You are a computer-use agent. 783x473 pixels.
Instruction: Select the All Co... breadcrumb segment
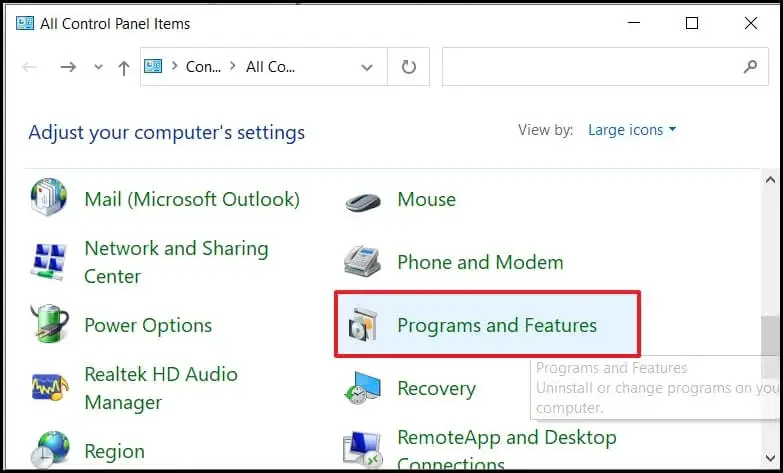(270, 66)
